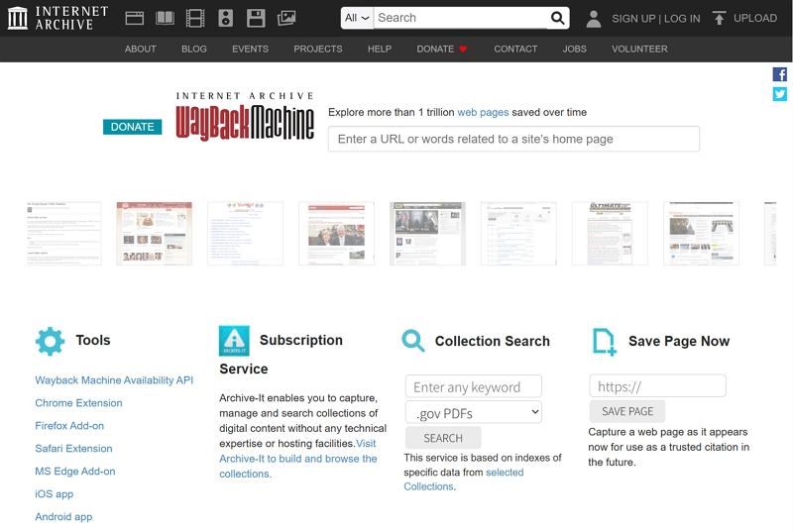Click the red heart beside Donate
793x532 pixels.
click(x=463, y=49)
